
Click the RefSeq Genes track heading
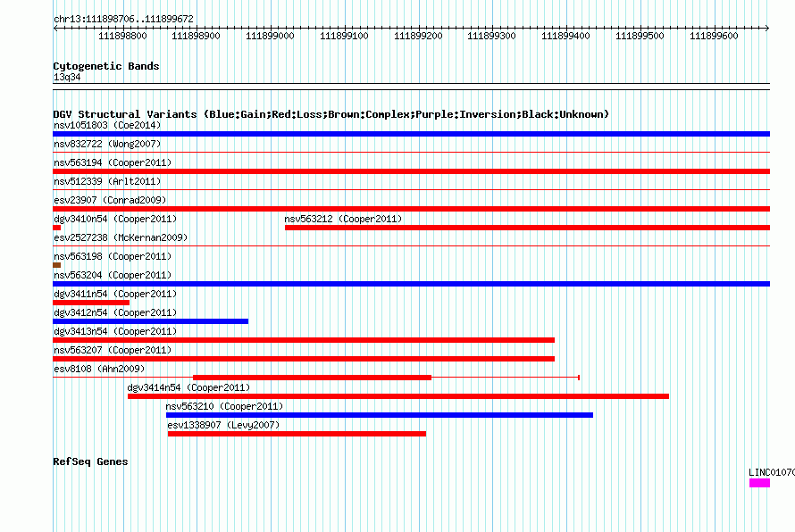[91, 461]
